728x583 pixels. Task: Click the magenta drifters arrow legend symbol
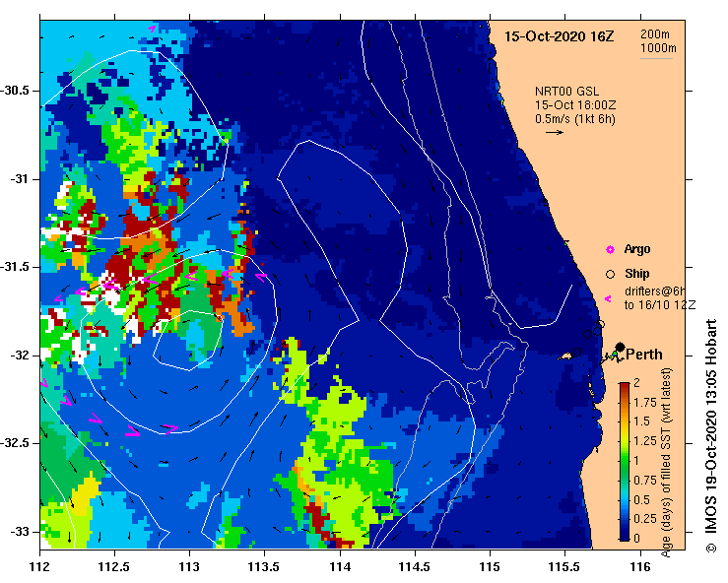(x=608, y=298)
